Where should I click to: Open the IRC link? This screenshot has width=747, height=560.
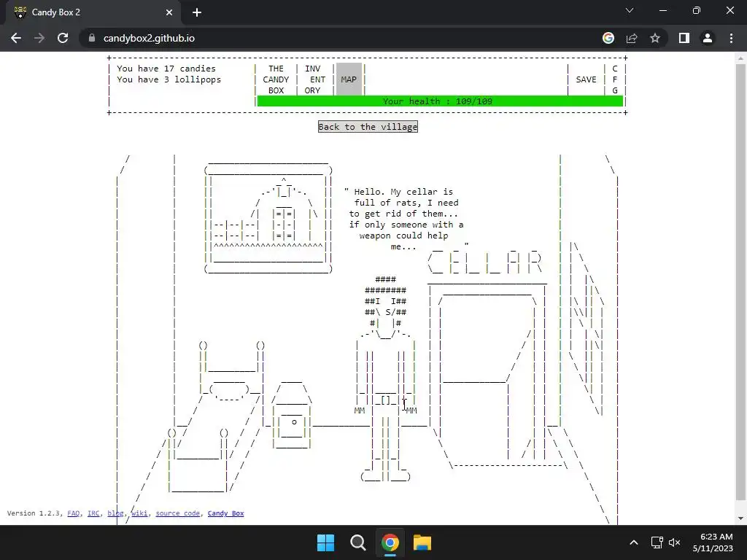(x=93, y=513)
